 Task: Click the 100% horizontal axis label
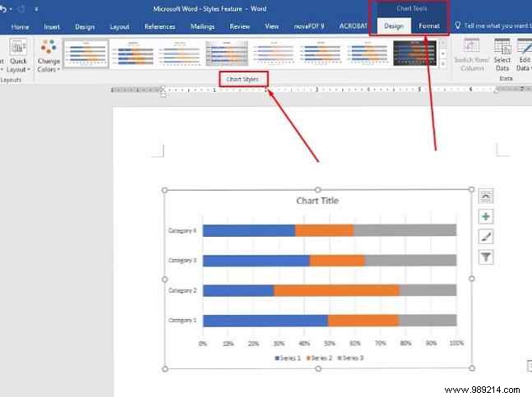(456, 343)
